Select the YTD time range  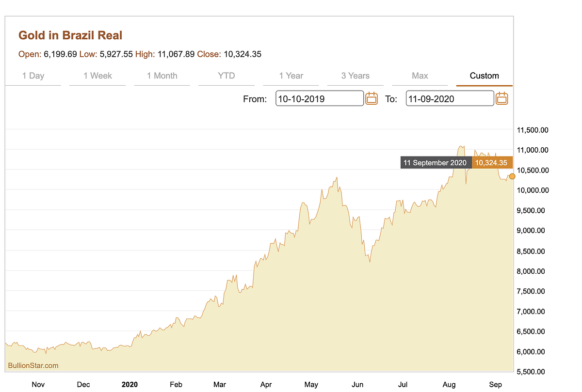pyautogui.click(x=226, y=76)
